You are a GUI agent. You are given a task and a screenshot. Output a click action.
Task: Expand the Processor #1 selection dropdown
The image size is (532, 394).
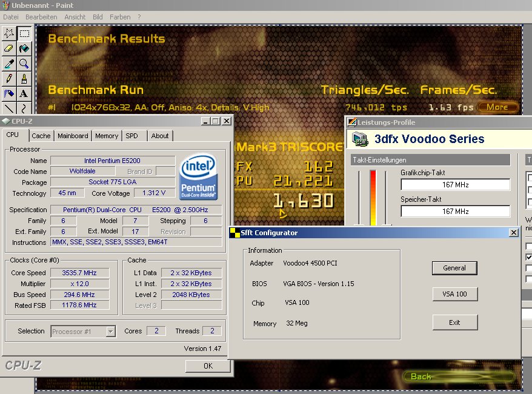(111, 331)
